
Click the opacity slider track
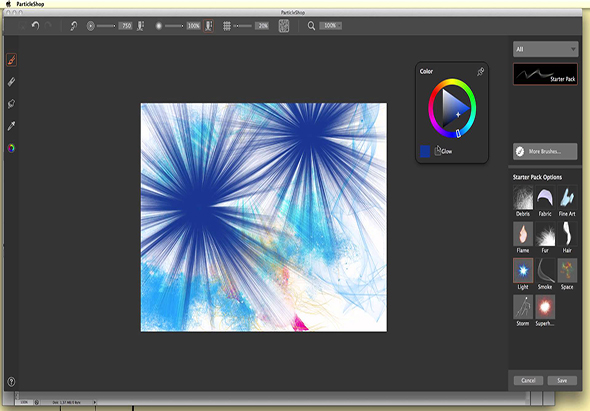point(174,26)
